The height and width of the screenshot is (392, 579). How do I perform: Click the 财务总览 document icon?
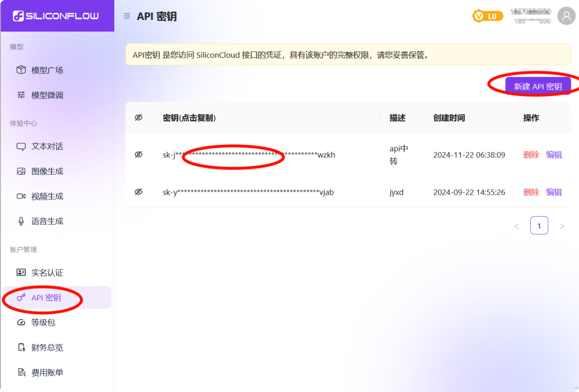coord(21,347)
